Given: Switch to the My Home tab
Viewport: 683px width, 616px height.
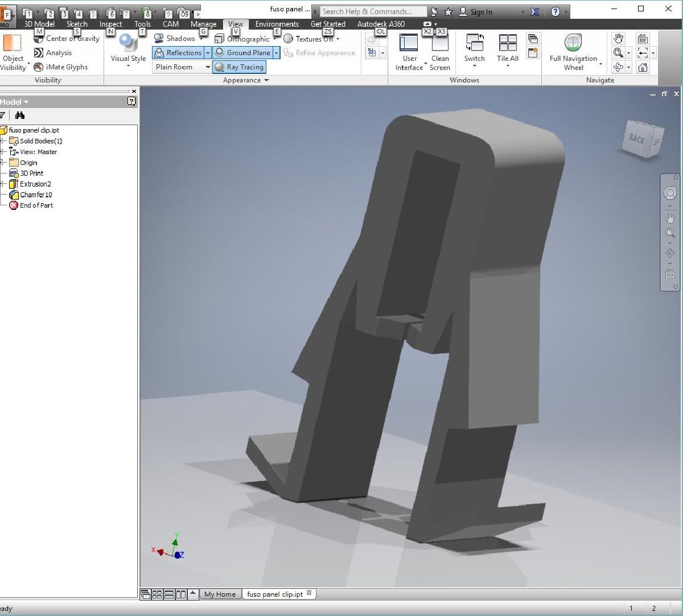Looking at the screenshot, I should [x=220, y=594].
